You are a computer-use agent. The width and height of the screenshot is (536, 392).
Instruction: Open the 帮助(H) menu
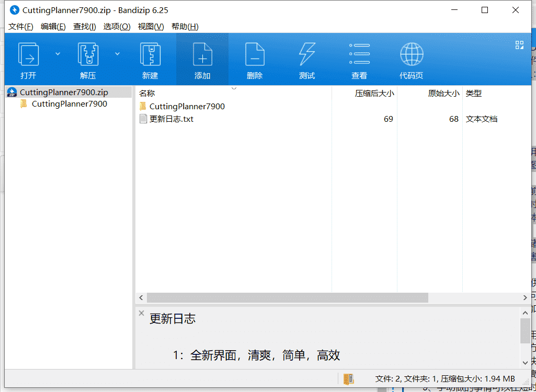(x=185, y=27)
